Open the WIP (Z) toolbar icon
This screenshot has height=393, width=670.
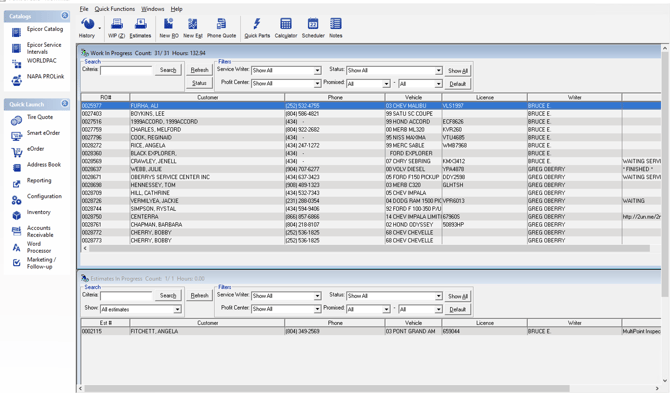(117, 28)
